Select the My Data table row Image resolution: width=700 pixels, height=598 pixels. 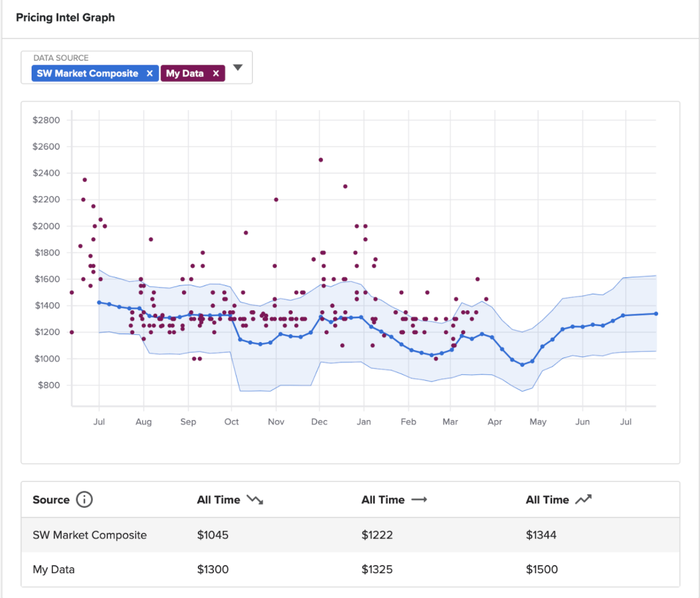(x=351, y=570)
